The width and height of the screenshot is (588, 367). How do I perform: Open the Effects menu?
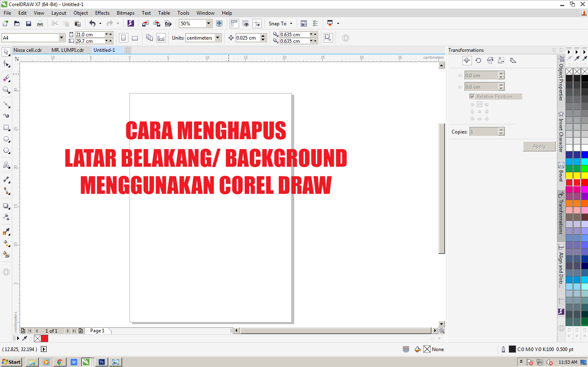[102, 13]
